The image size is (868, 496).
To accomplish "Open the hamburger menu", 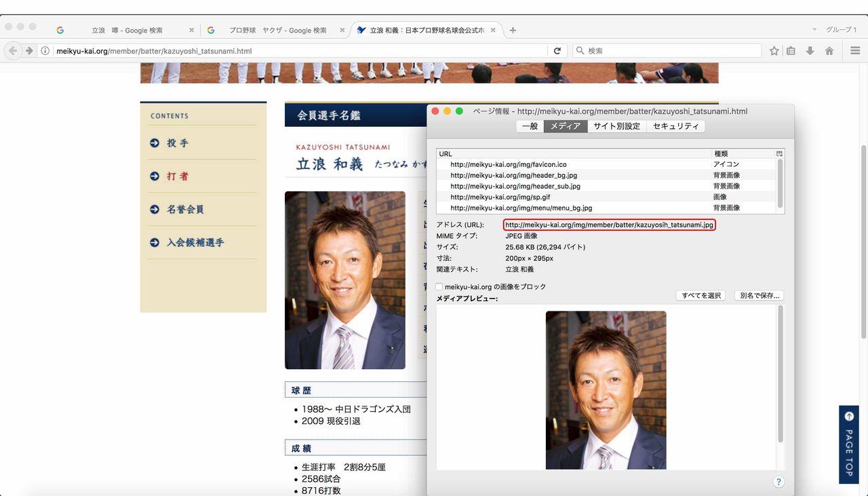I will (855, 51).
